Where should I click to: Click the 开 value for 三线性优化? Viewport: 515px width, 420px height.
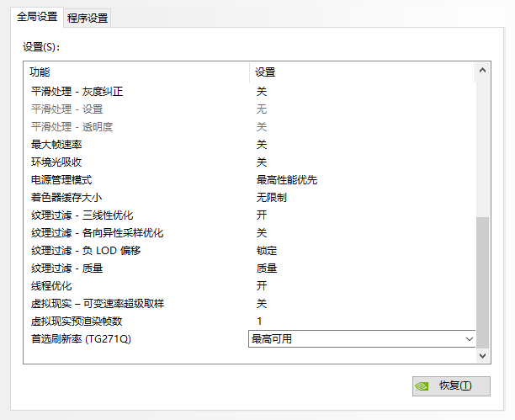click(262, 215)
